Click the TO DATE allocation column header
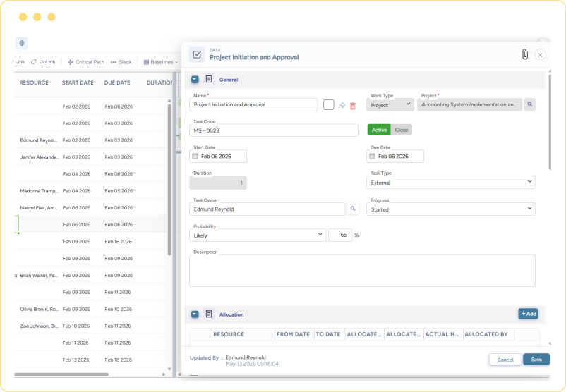 click(327, 334)
